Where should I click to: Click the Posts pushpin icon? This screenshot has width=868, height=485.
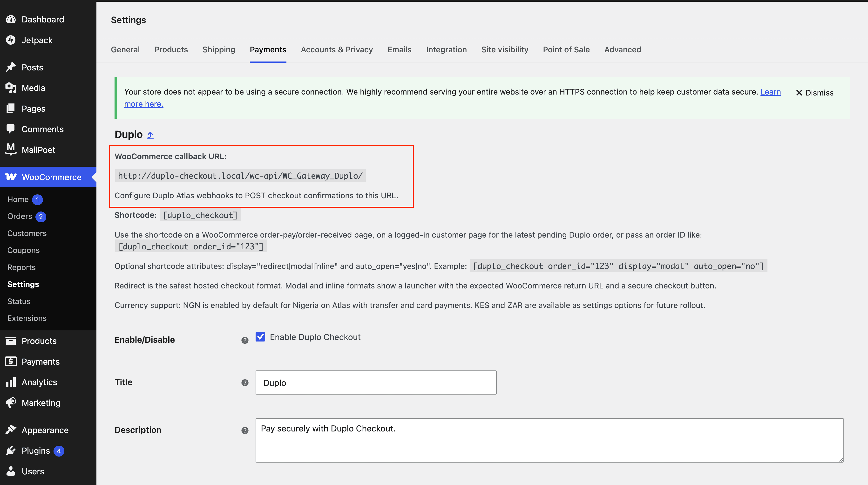(x=11, y=67)
